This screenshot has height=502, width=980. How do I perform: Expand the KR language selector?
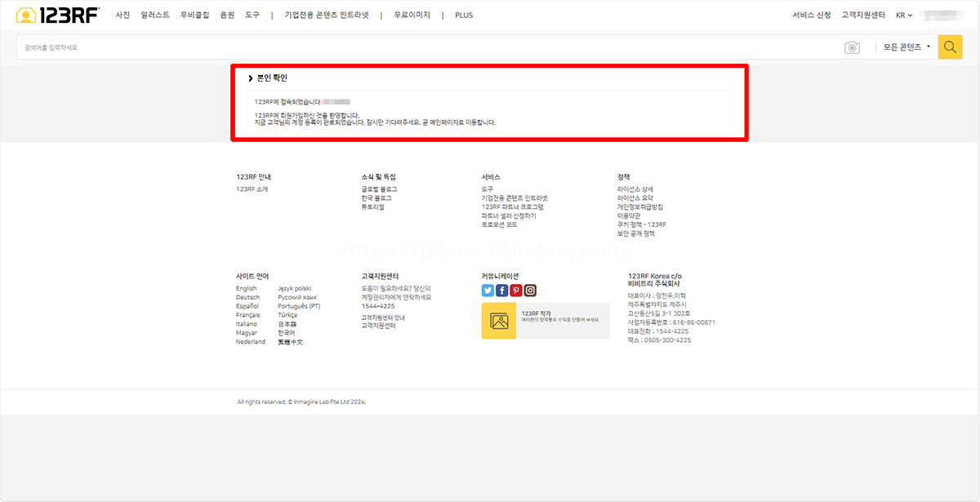pyautogui.click(x=904, y=15)
